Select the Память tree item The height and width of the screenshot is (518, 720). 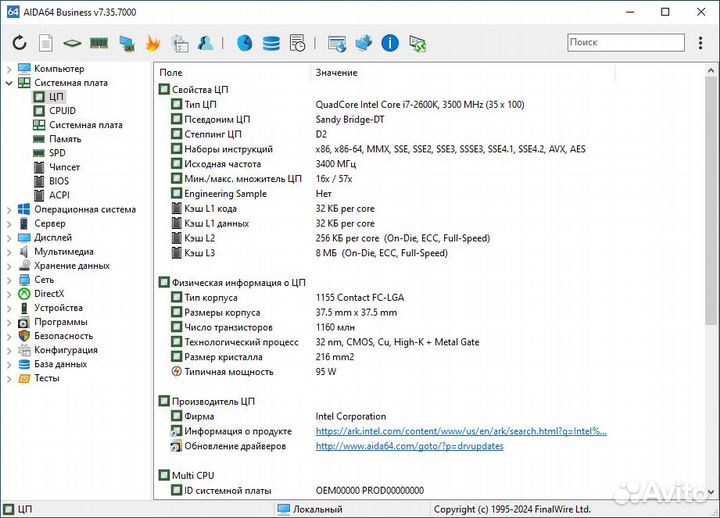(x=57, y=139)
